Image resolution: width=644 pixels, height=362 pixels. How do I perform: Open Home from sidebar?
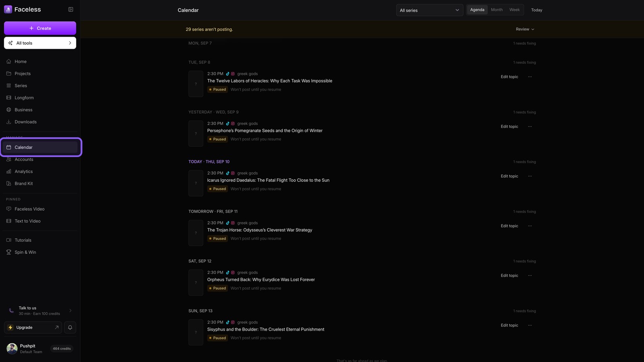40,62
